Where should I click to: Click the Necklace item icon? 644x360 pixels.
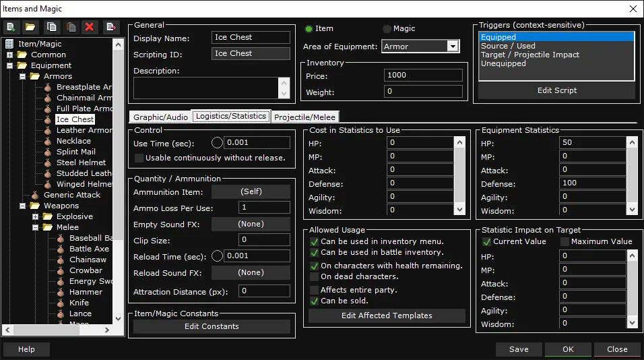click(48, 141)
